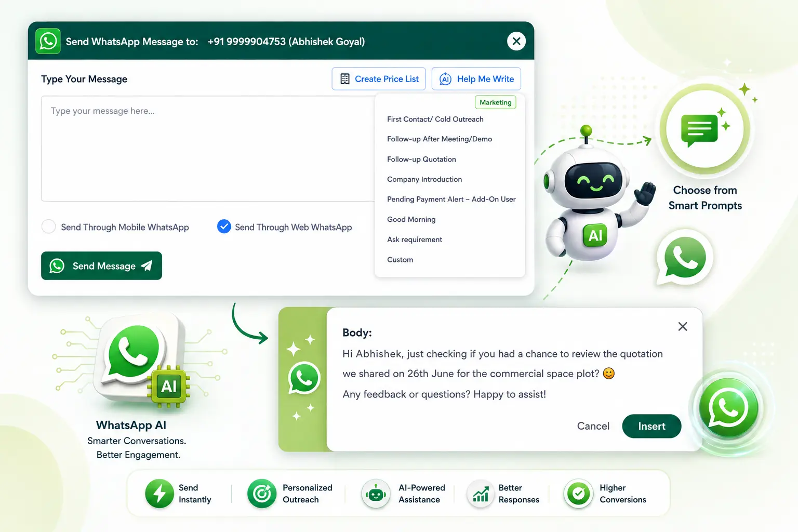
Task: Click Cancel in the Body popup
Action: click(x=593, y=426)
